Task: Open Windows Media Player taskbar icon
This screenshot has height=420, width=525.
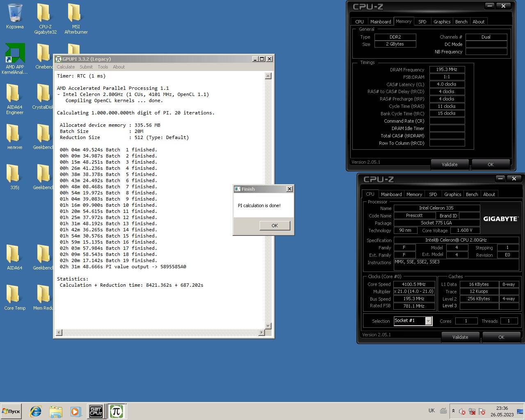Action: pyautogui.click(x=75, y=411)
